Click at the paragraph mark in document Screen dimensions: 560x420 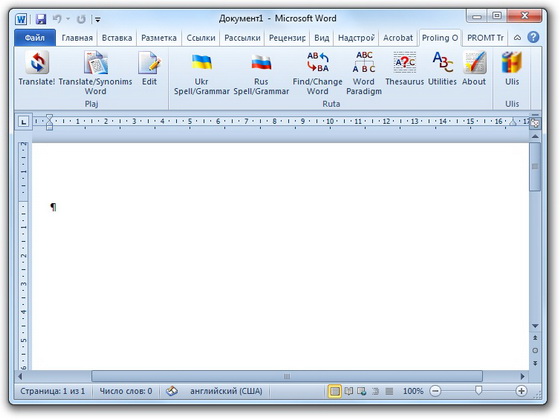tap(53, 207)
